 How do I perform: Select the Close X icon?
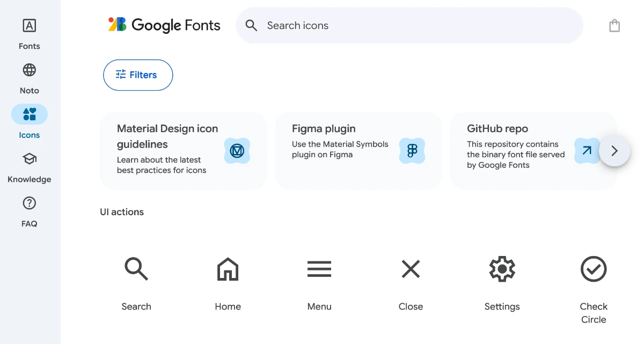(411, 269)
